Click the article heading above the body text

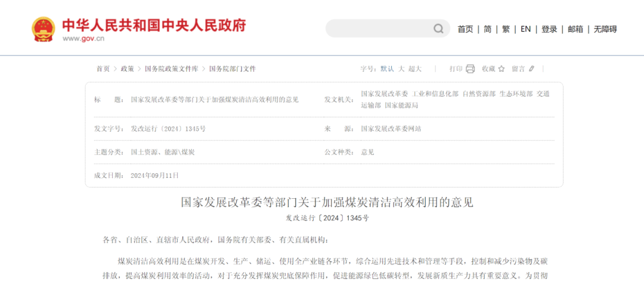click(327, 202)
